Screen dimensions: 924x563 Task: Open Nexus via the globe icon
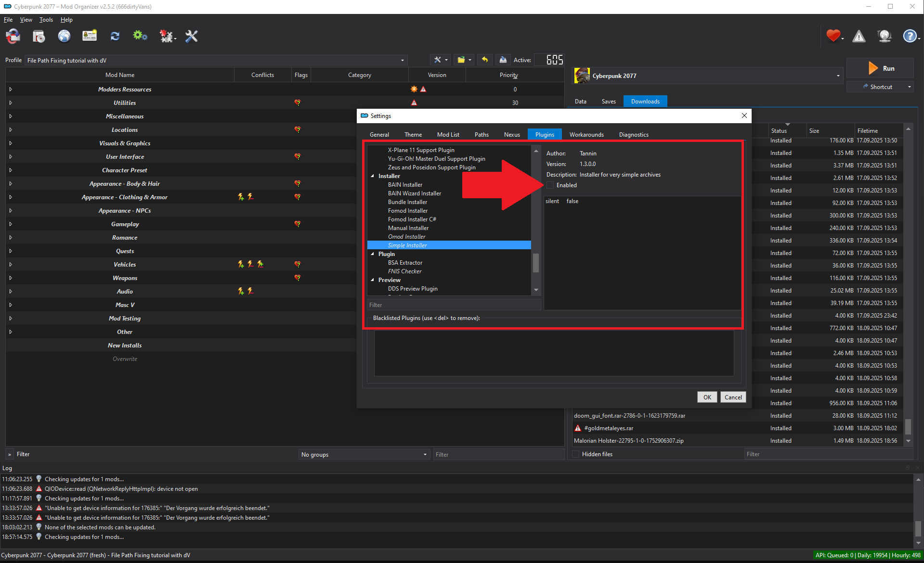pyautogui.click(x=64, y=36)
